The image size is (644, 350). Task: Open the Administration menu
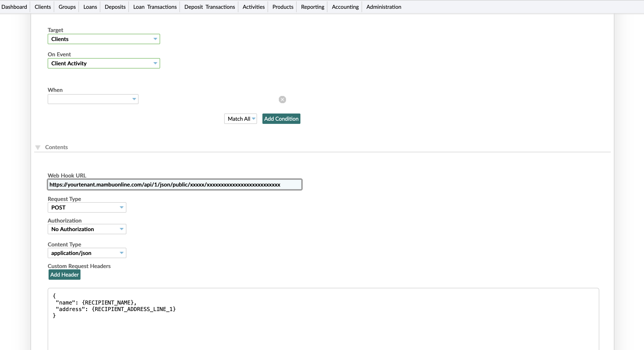tap(384, 7)
